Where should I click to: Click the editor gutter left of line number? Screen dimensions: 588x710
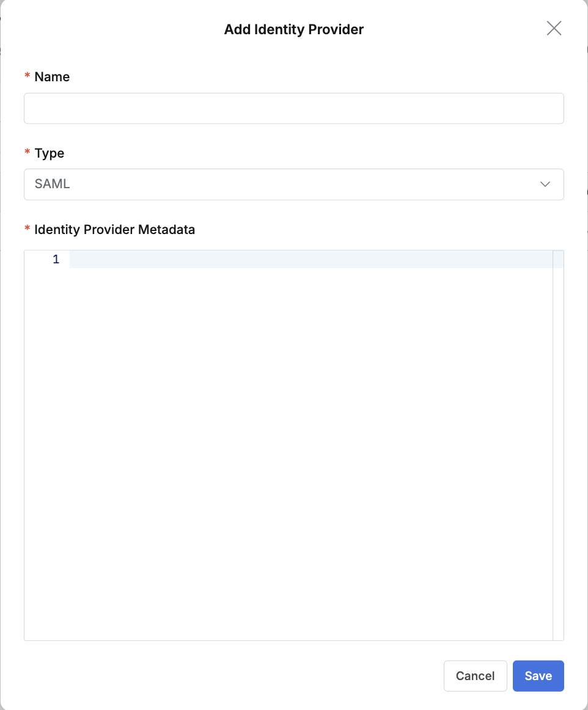pyautogui.click(x=35, y=260)
